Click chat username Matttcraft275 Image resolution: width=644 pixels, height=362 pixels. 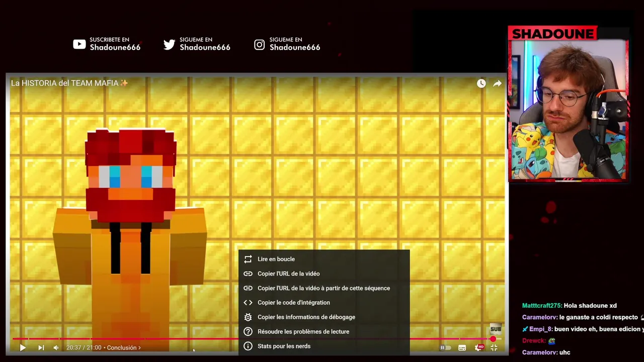click(542, 306)
